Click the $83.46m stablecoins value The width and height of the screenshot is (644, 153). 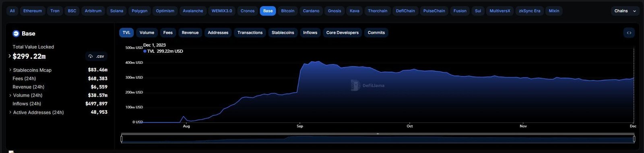[x=98, y=70]
